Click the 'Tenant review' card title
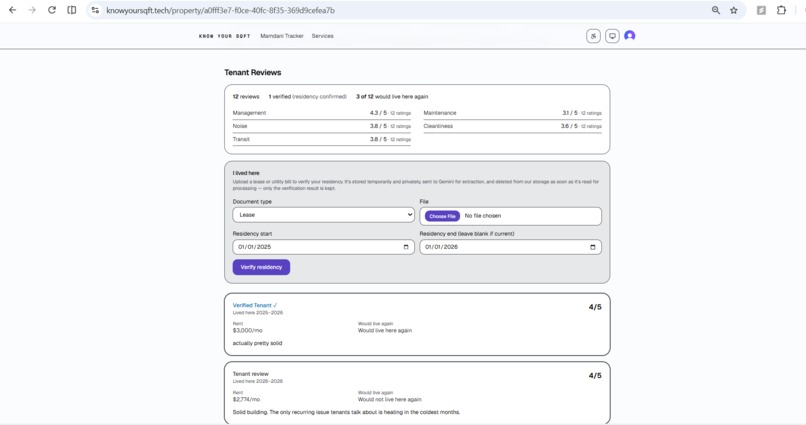The height and width of the screenshot is (425, 806). tap(250, 374)
